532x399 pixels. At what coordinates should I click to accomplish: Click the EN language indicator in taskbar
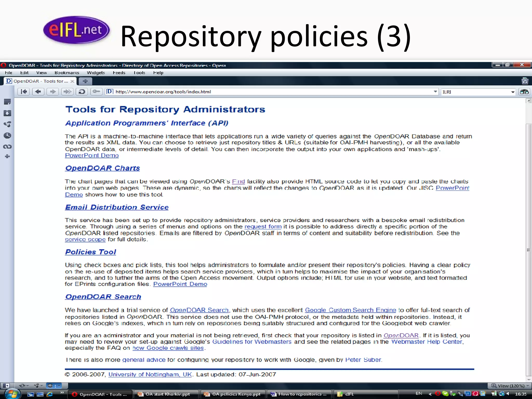pyautogui.click(x=419, y=394)
